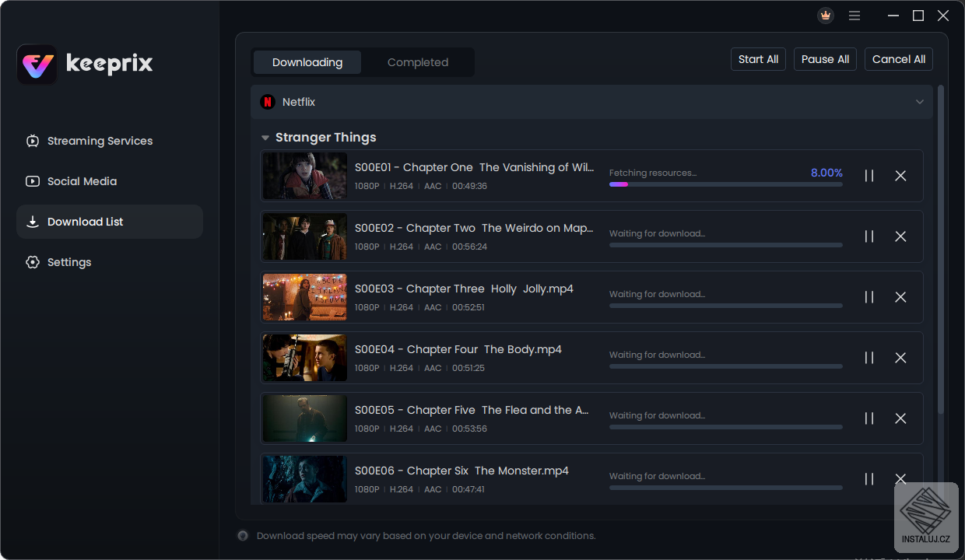Viewport: 965px width, 560px height.
Task: Cancel the S00E05 Chapter Five download
Action: click(900, 418)
